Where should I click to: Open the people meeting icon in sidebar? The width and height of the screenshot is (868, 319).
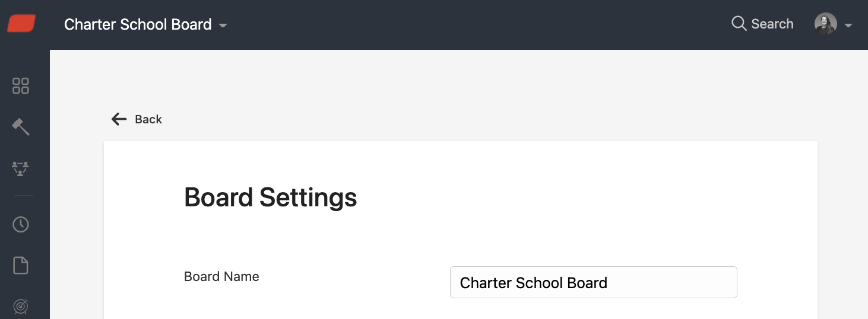[x=21, y=168]
